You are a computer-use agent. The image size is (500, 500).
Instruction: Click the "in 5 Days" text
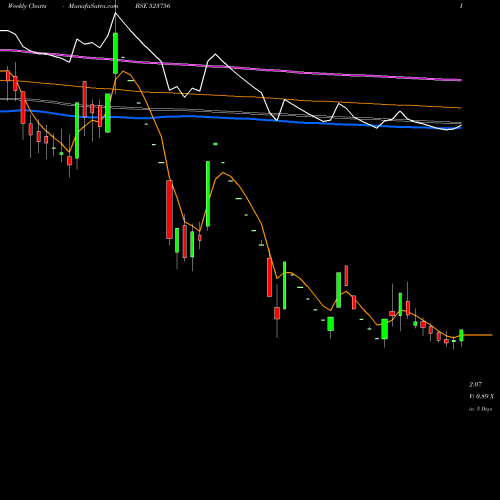click(480, 409)
